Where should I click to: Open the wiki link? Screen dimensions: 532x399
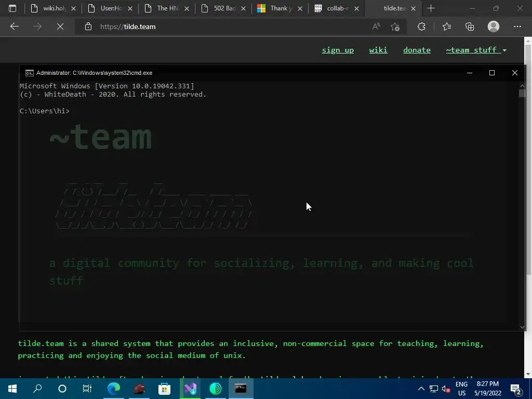pyautogui.click(x=378, y=50)
